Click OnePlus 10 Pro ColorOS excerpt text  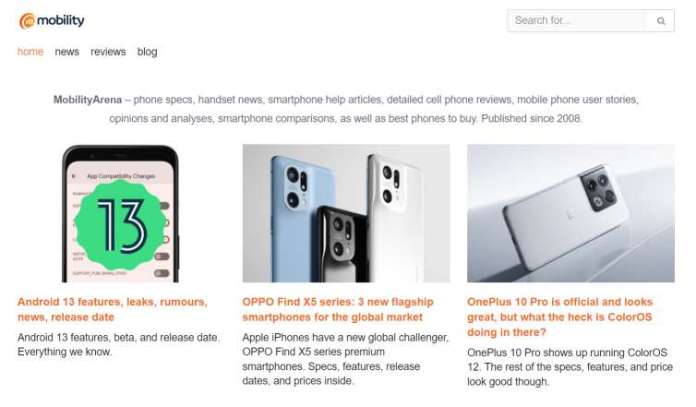pos(570,367)
